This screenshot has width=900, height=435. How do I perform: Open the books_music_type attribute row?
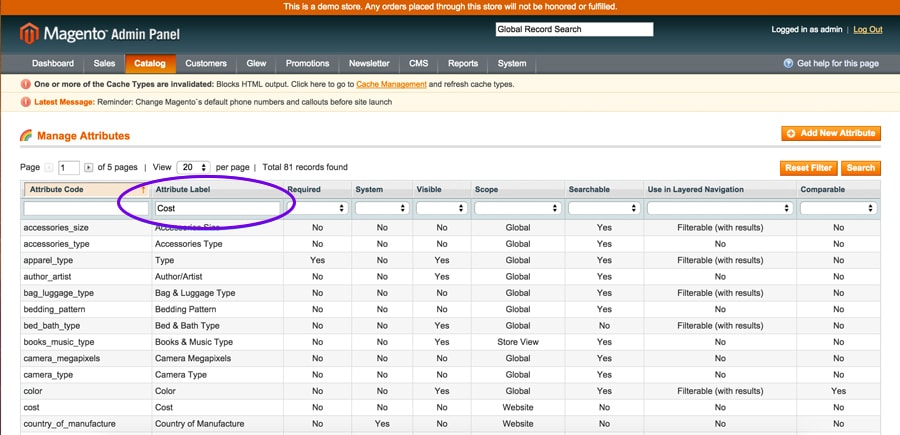click(x=450, y=342)
